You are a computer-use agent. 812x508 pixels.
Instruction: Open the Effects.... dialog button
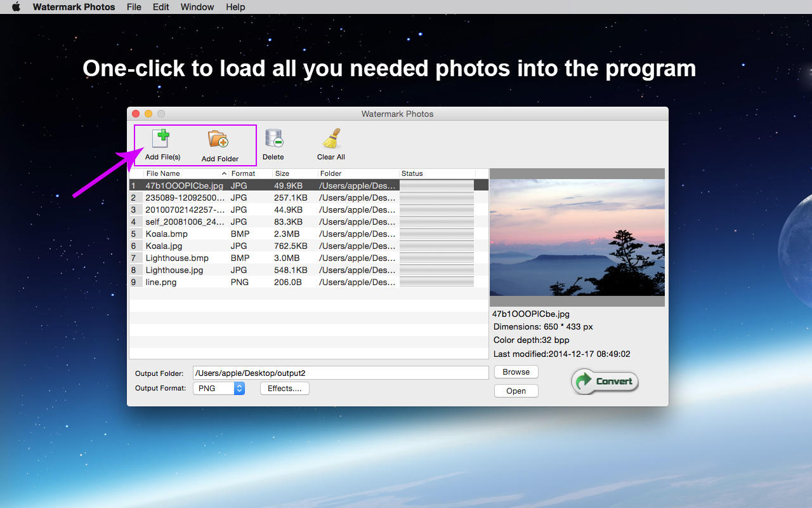point(284,388)
